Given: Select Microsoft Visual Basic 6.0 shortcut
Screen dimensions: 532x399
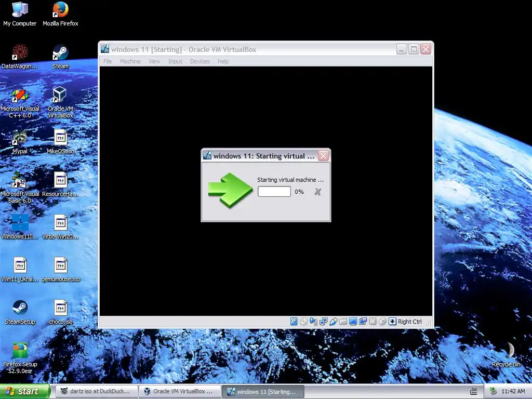Looking at the screenshot, I should (20, 188).
